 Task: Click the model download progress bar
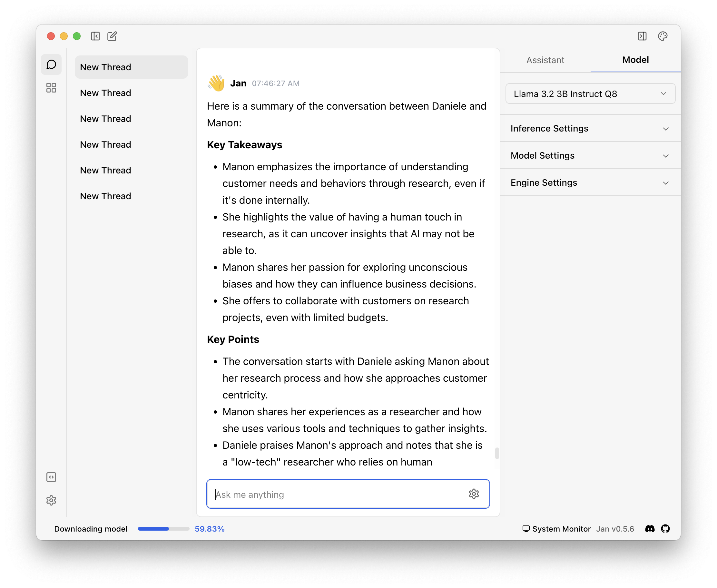click(163, 529)
